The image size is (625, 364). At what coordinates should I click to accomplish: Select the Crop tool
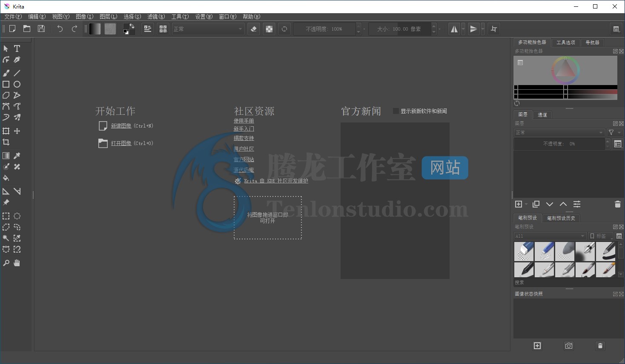click(x=6, y=142)
